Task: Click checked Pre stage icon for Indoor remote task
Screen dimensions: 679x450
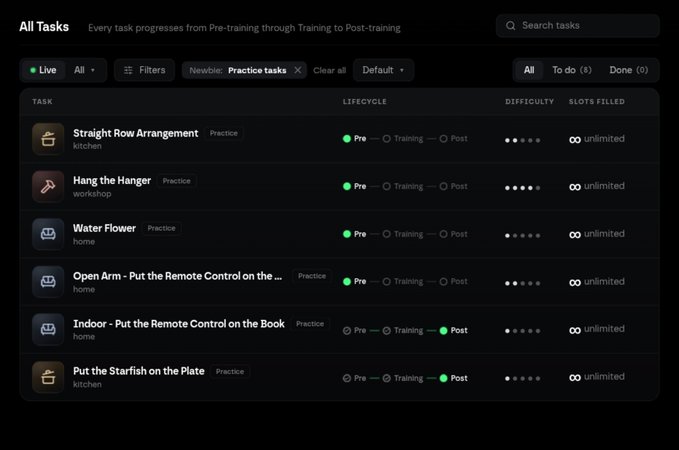Action: [x=346, y=330]
